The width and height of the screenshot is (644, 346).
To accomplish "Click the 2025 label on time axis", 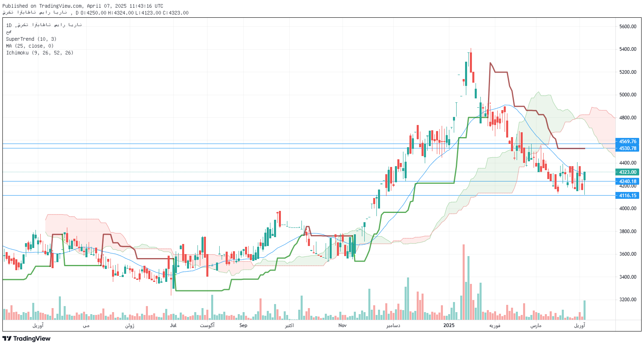I will [x=449, y=325].
